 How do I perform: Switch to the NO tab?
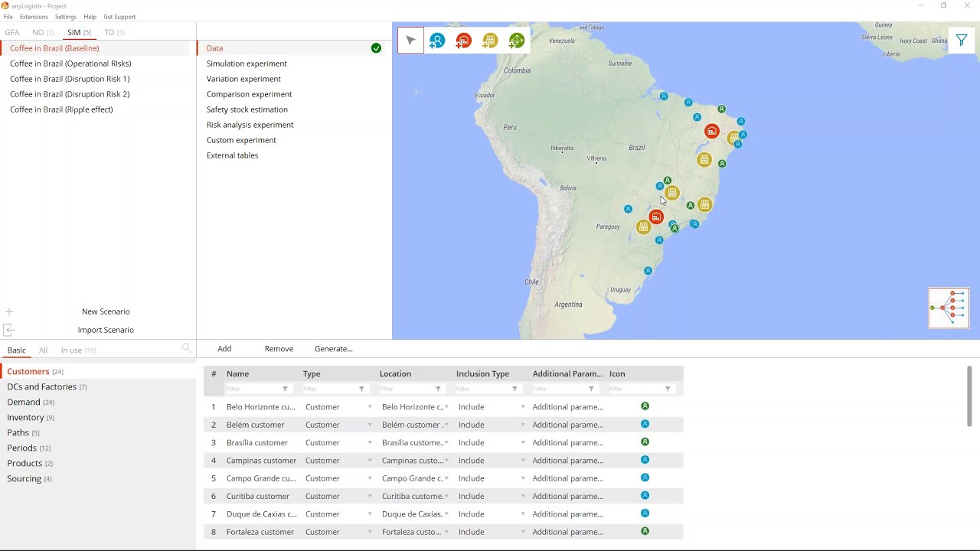coord(43,32)
